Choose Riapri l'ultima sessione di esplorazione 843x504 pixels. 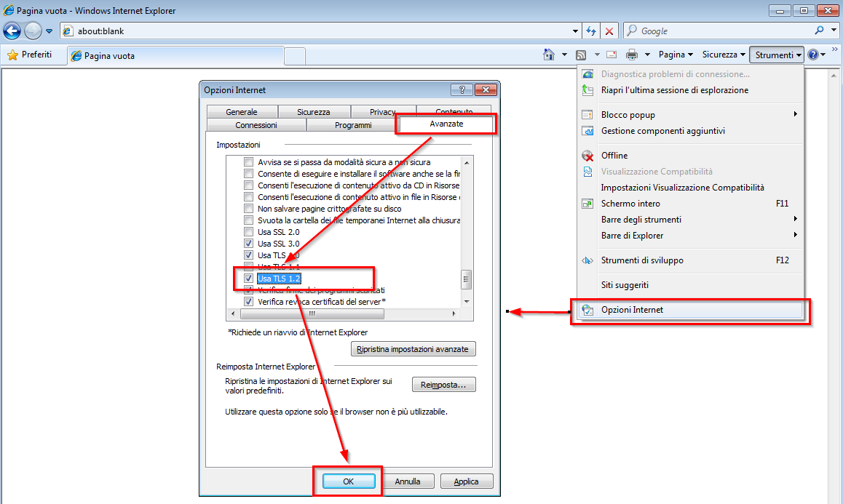[x=691, y=90]
